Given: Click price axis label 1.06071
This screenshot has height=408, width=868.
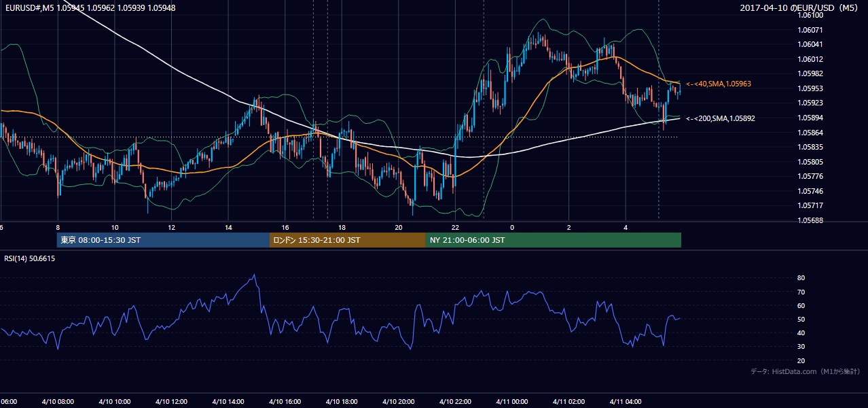Looking at the screenshot, I should (810, 30).
